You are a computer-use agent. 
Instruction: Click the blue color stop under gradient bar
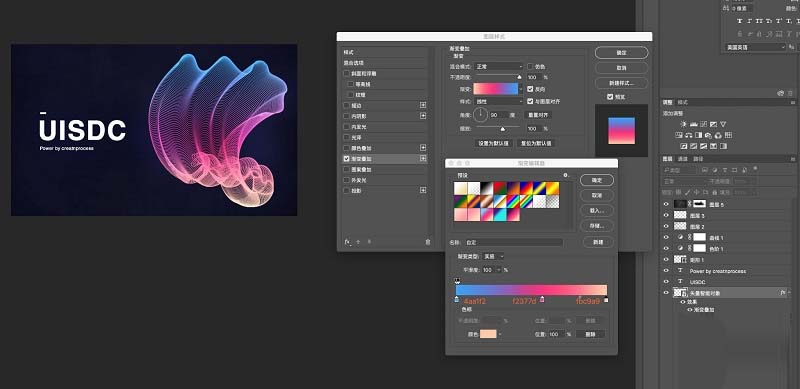coord(457,300)
